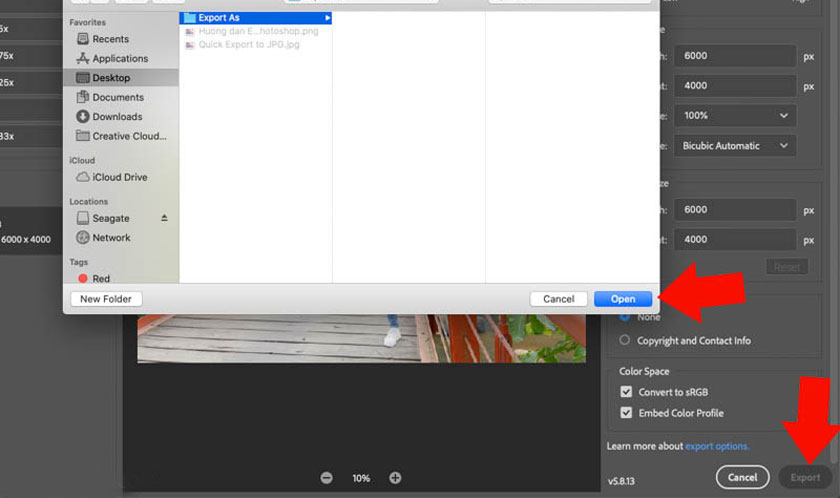The image size is (840, 498).
Task: Click New Folder button
Action: (x=106, y=299)
